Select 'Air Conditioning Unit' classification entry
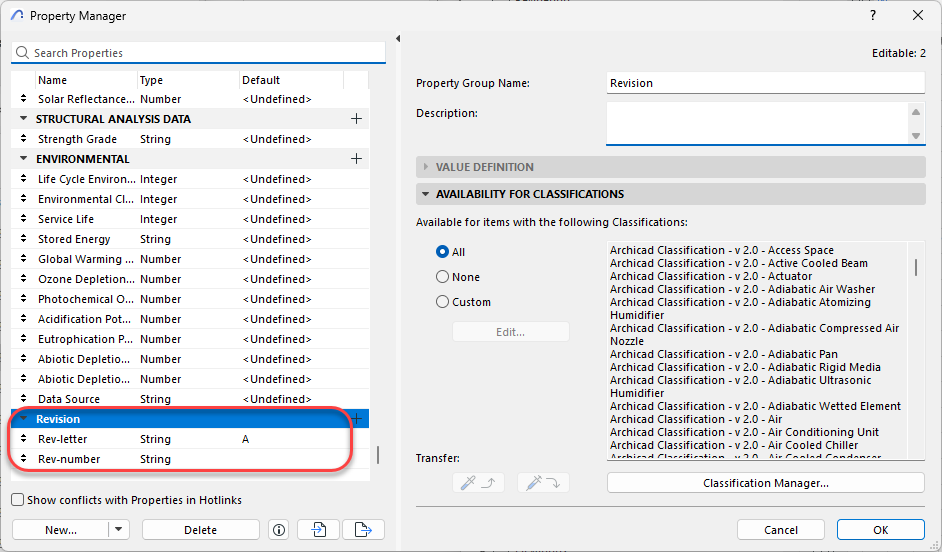 (744, 432)
